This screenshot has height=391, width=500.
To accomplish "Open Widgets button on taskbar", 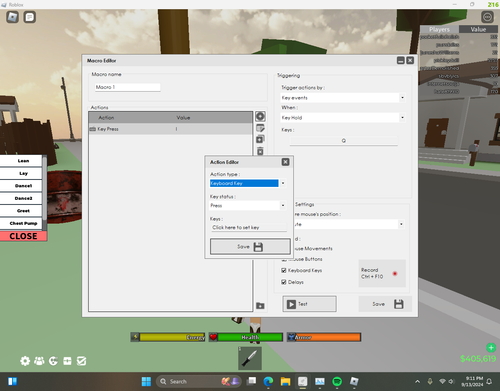I will click(x=12, y=381).
